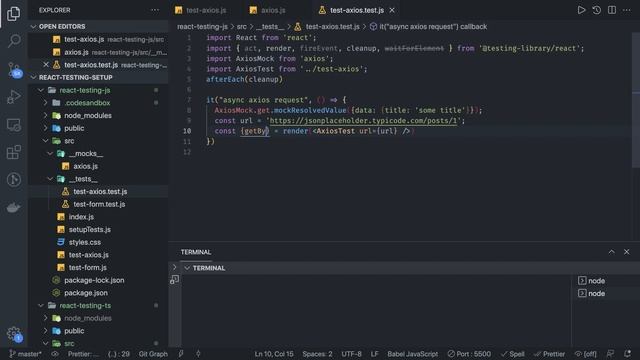Image resolution: width=640 pixels, height=360 pixels.
Task: Split the editor to the right
Action: click(x=611, y=10)
